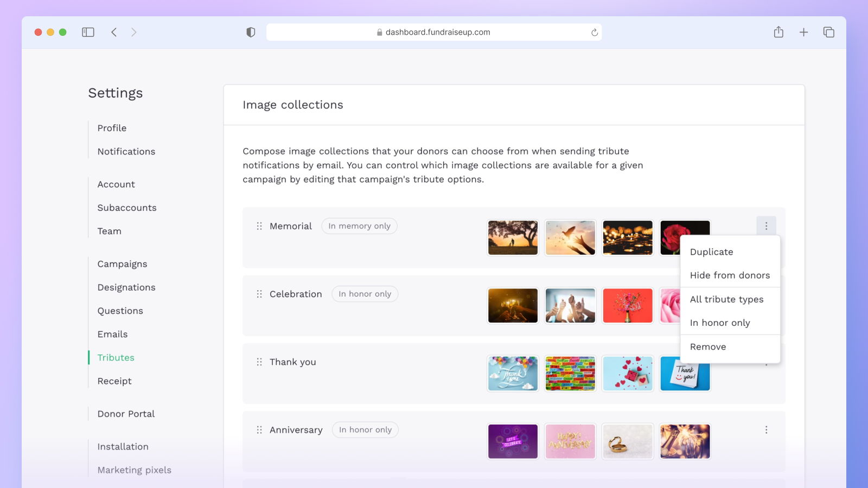Click the Safari sidebar toggle icon
The height and width of the screenshot is (488, 868).
[88, 33]
